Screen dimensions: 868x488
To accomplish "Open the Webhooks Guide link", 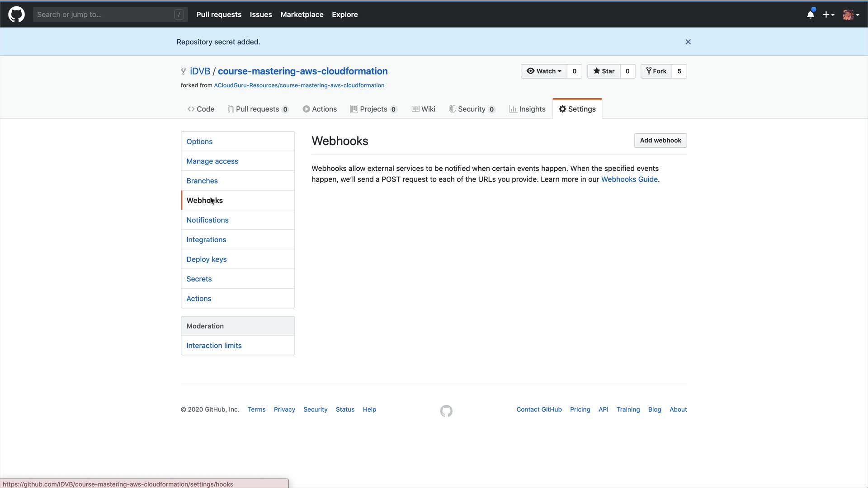I will pyautogui.click(x=629, y=179).
